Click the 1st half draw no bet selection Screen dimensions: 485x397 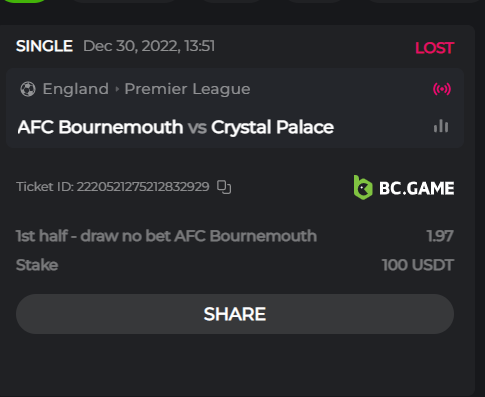click(166, 236)
